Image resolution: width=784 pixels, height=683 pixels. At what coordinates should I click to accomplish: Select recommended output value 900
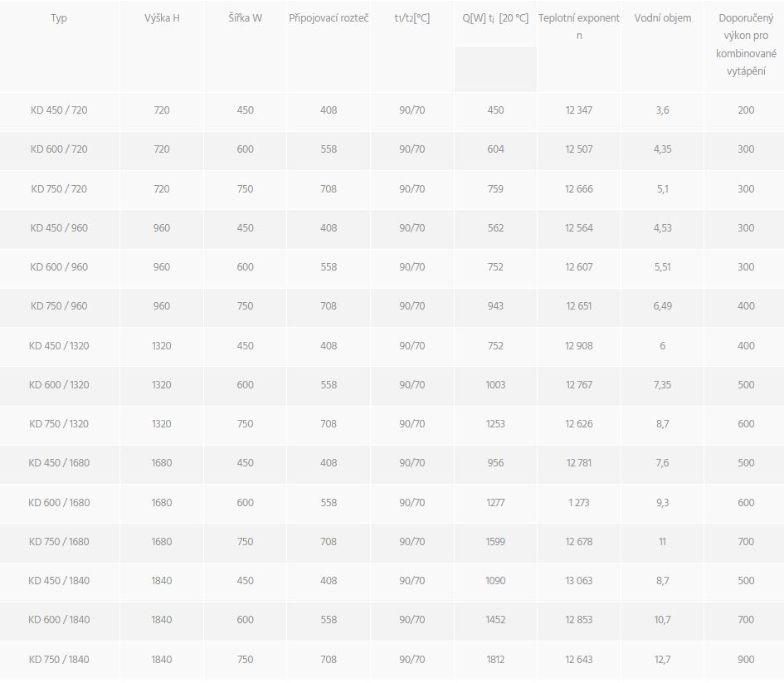point(746,660)
